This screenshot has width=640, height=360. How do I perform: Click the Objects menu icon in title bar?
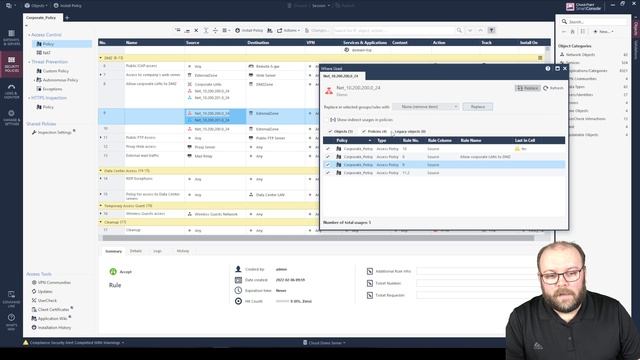[x=27, y=6]
